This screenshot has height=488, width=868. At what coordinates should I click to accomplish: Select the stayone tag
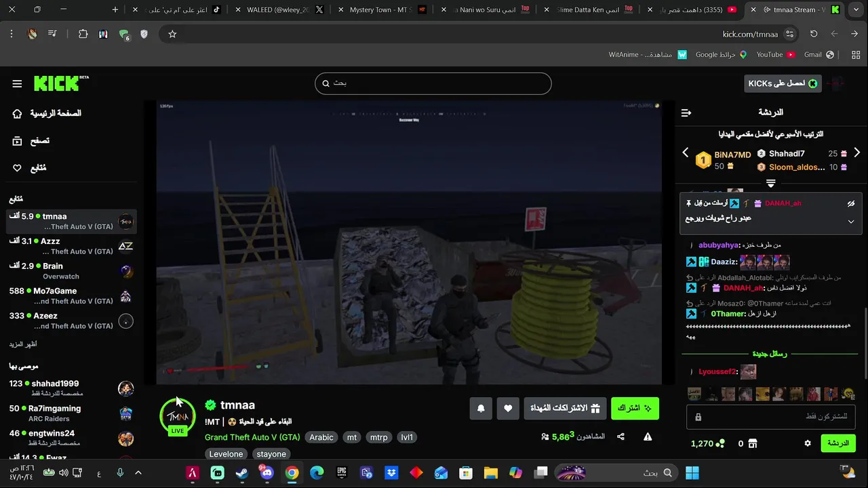click(x=271, y=454)
